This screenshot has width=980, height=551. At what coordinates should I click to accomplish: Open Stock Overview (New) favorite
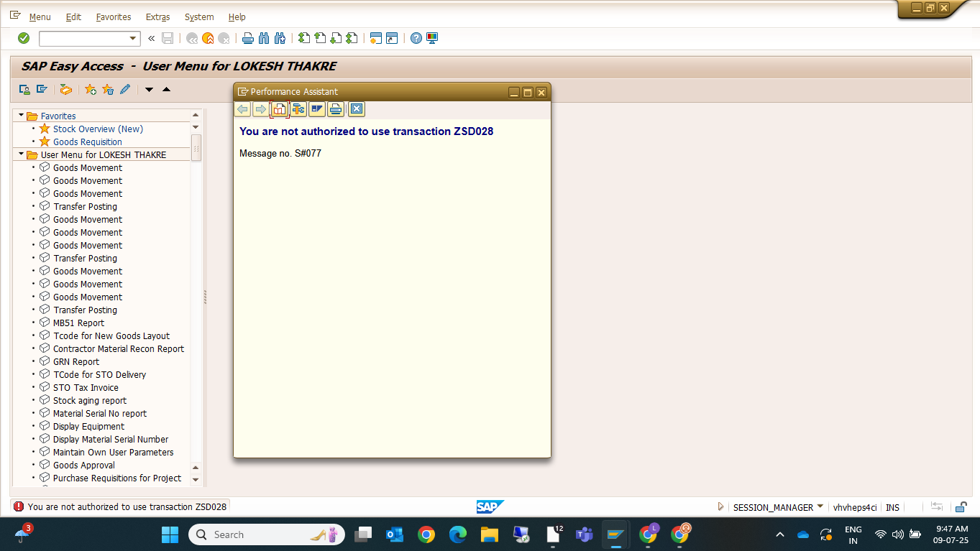[x=98, y=129]
